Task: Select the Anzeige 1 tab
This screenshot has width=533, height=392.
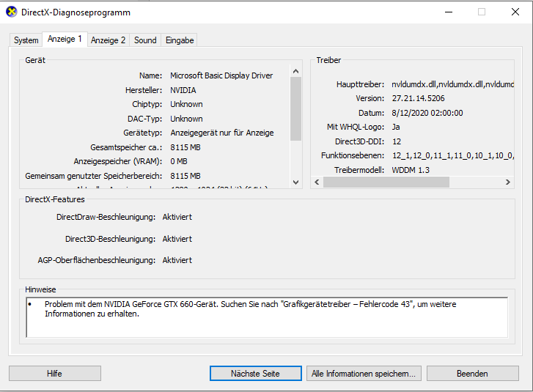Action: 65,39
